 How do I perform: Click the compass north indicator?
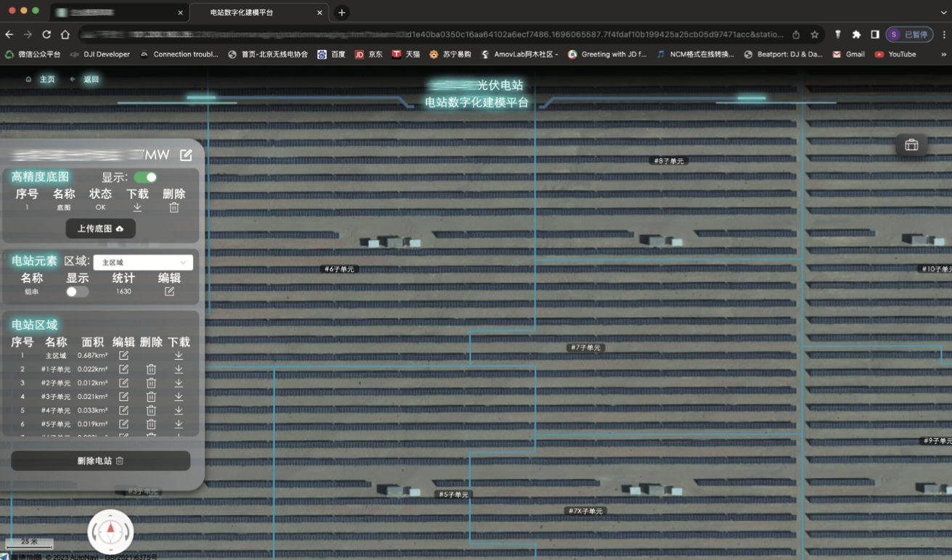click(x=110, y=532)
